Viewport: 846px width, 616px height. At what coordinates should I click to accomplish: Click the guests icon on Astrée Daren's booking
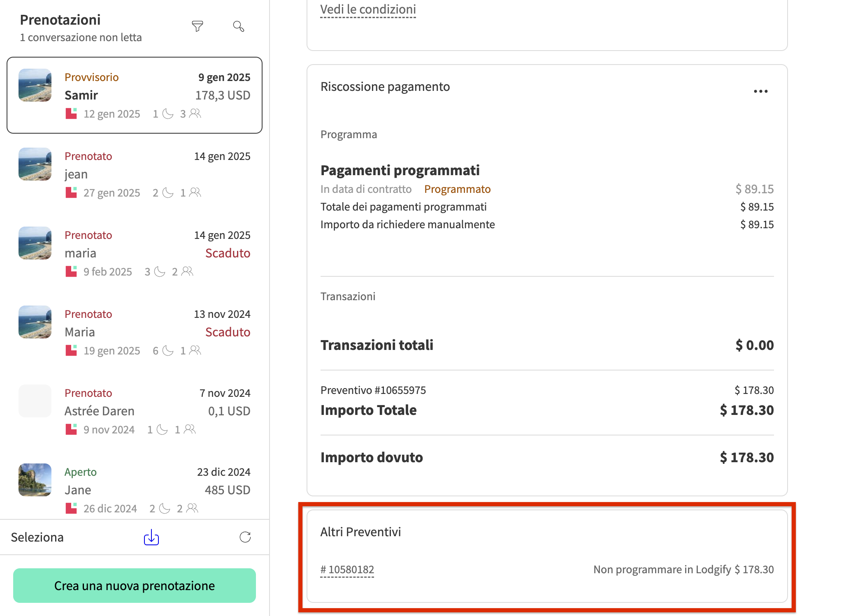[190, 429]
